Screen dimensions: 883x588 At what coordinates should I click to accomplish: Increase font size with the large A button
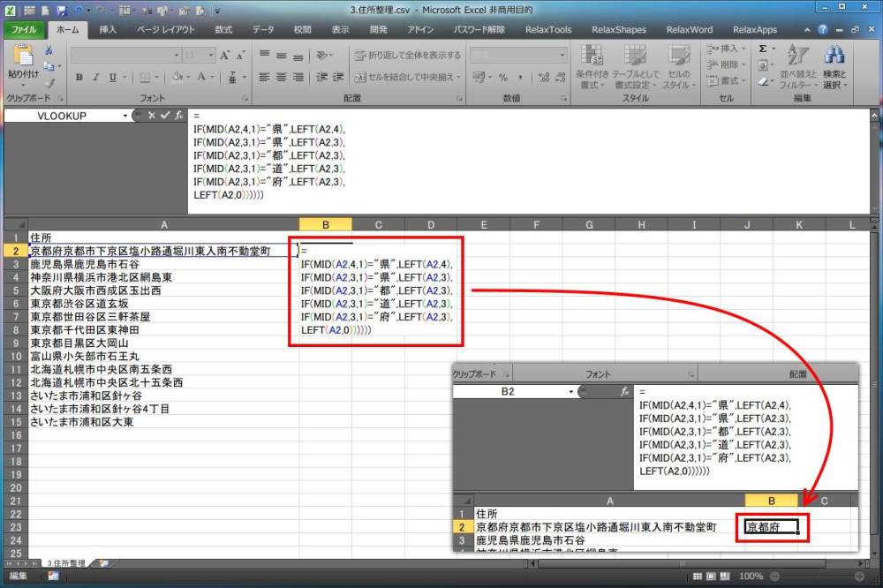pos(224,55)
